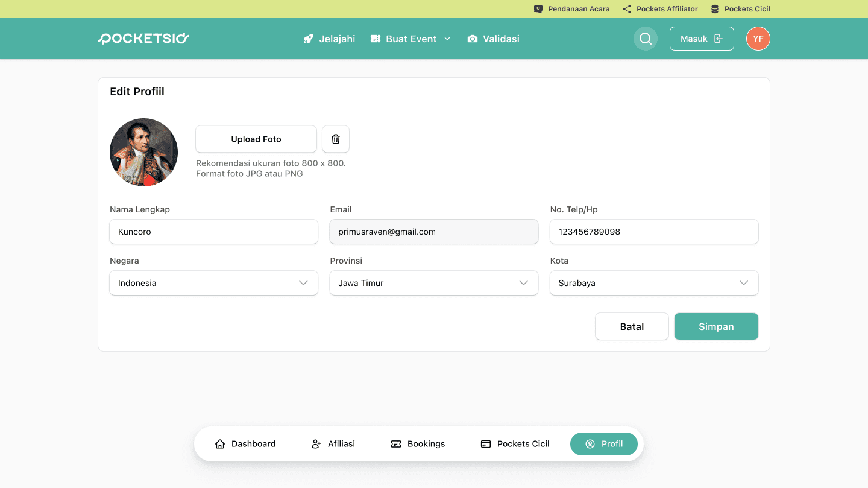
Task: Click the Upload Foto button
Action: [x=256, y=139]
